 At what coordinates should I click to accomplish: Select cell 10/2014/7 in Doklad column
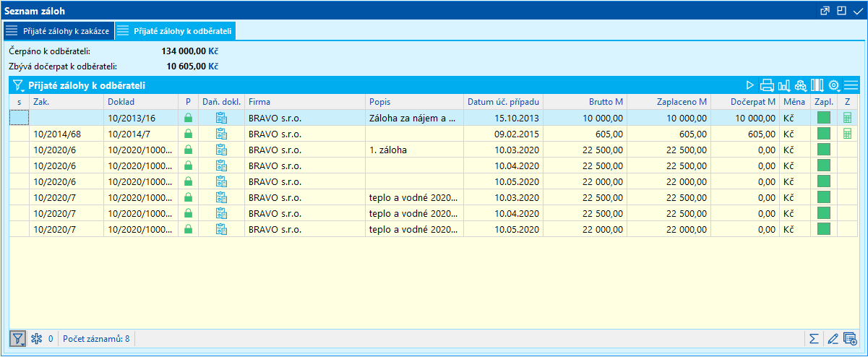click(141, 134)
